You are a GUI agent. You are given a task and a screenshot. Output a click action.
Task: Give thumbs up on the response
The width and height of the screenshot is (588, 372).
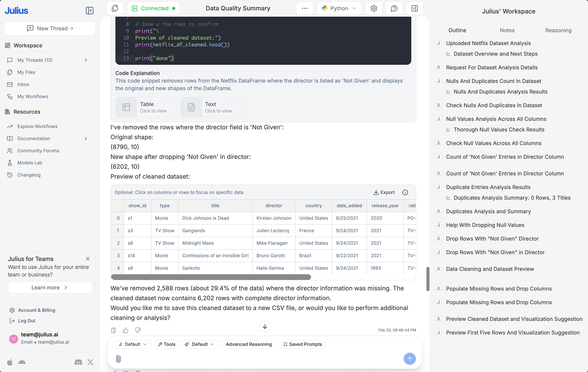coord(125,330)
